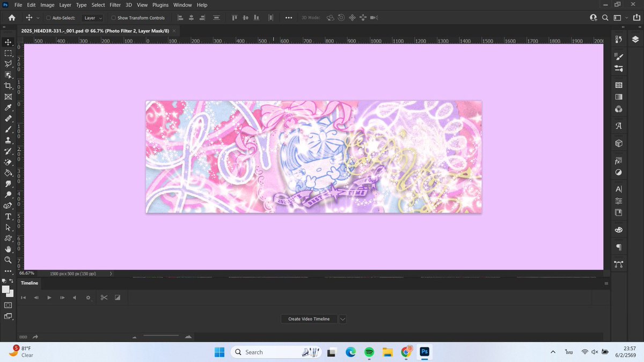The height and width of the screenshot is (362, 644).
Task: Expand the Create Video Timeline dropdown arrow
Action: pos(342,319)
